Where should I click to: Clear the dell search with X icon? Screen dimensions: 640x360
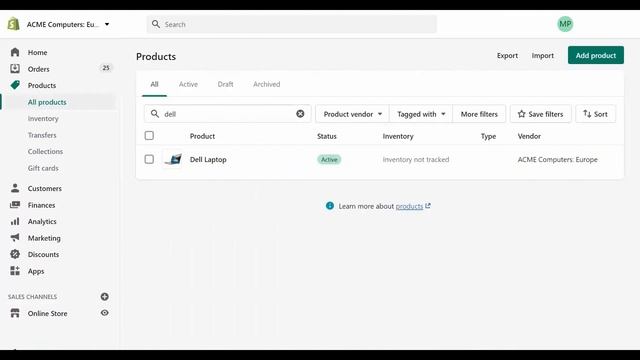point(300,114)
